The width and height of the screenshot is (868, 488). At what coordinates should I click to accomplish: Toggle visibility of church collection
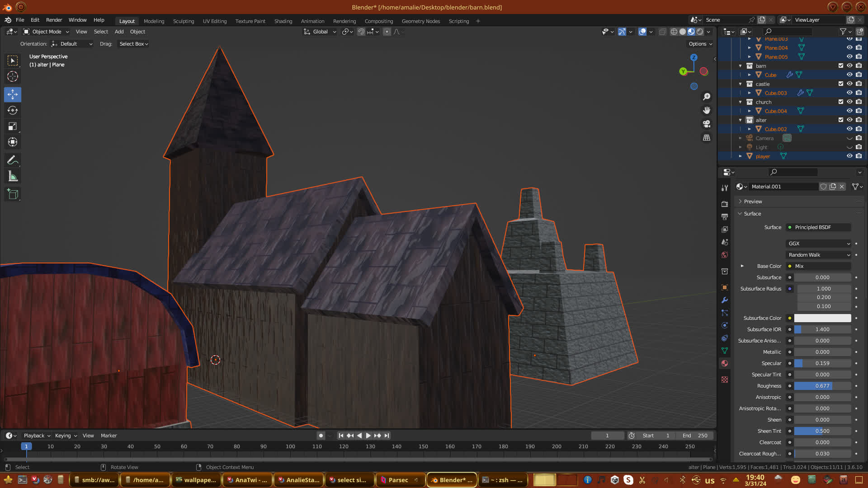(849, 102)
